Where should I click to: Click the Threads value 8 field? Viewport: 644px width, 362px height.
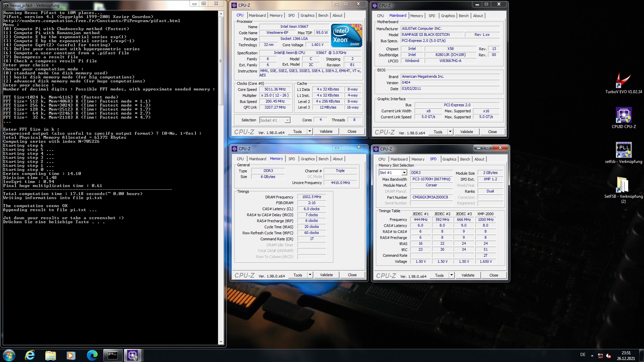(354, 120)
